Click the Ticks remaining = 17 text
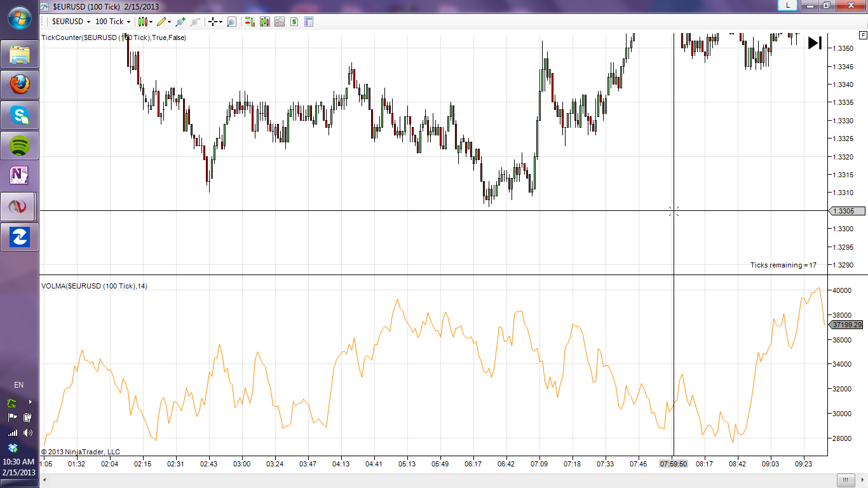Screen dimensions: 868x488 pos(783,265)
